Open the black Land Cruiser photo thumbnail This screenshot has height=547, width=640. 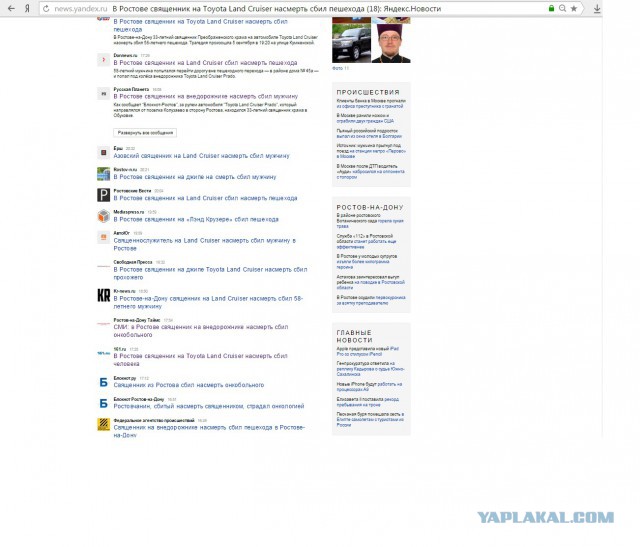[x=351, y=43]
